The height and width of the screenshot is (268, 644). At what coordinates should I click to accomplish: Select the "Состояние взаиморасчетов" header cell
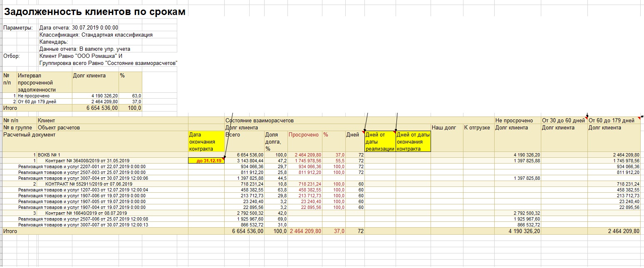coord(259,120)
